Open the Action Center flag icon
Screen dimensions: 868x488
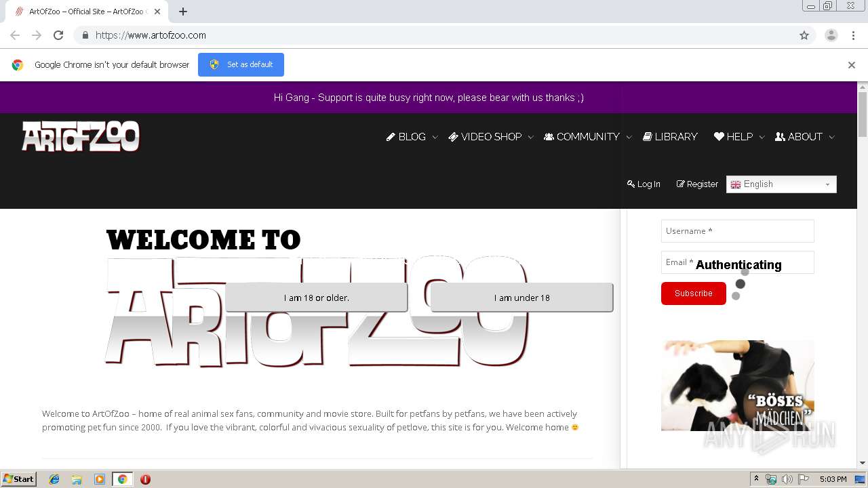click(804, 479)
